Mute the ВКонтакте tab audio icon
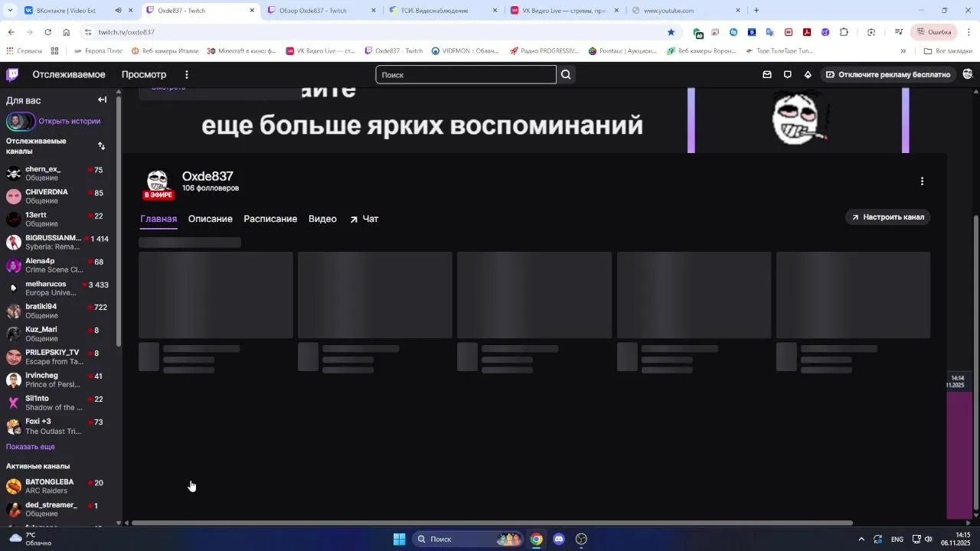 [118, 11]
